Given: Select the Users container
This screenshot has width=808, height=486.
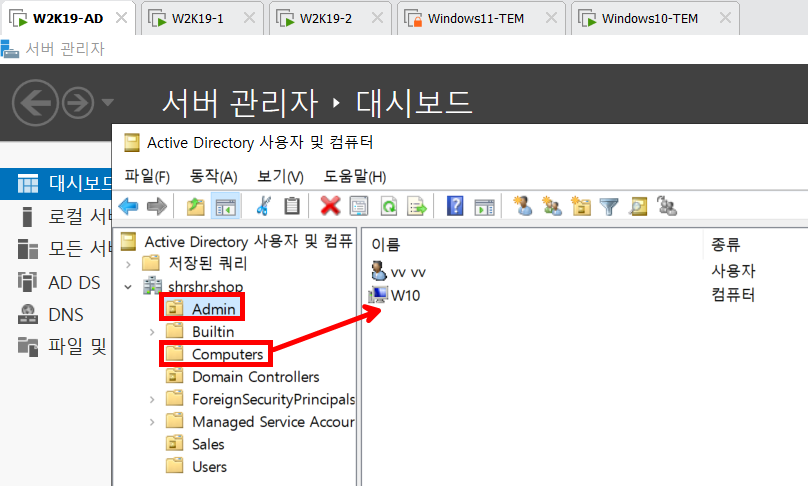Looking at the screenshot, I should coord(209,467).
